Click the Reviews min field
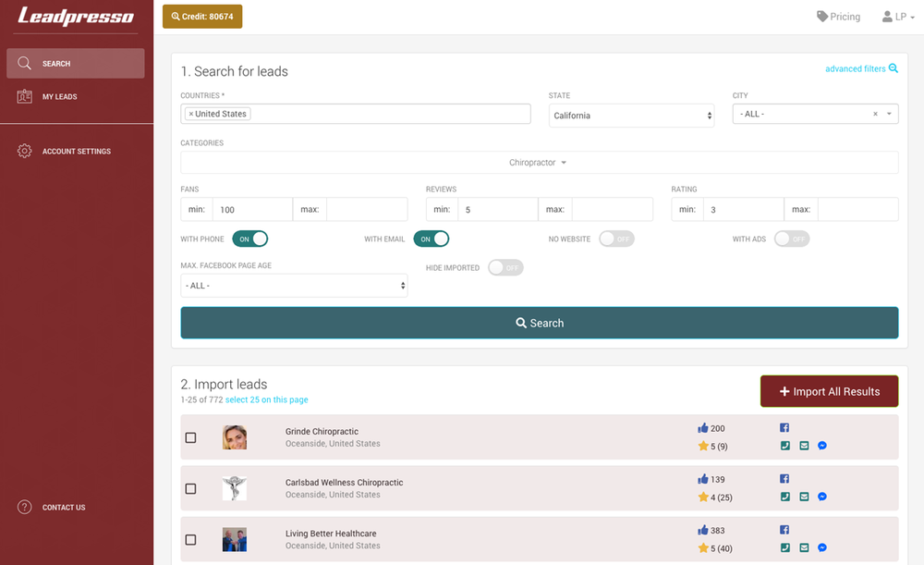Viewport: 924px width, 565px height. point(498,209)
